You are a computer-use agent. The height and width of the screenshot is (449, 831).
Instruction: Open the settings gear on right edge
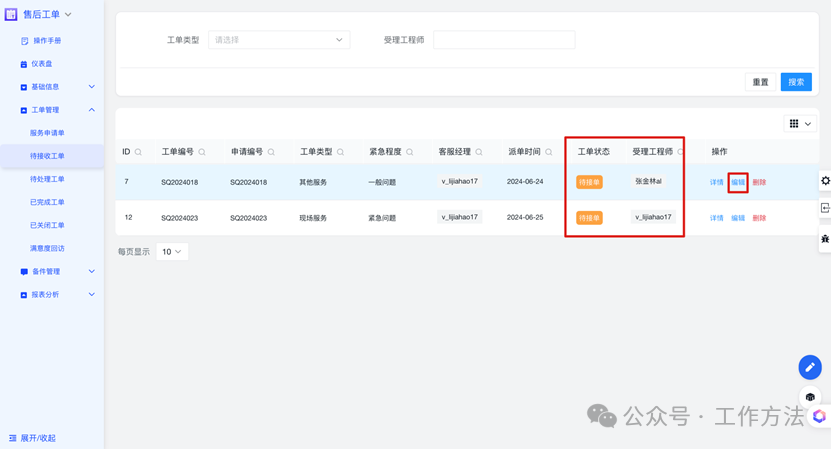tap(825, 181)
